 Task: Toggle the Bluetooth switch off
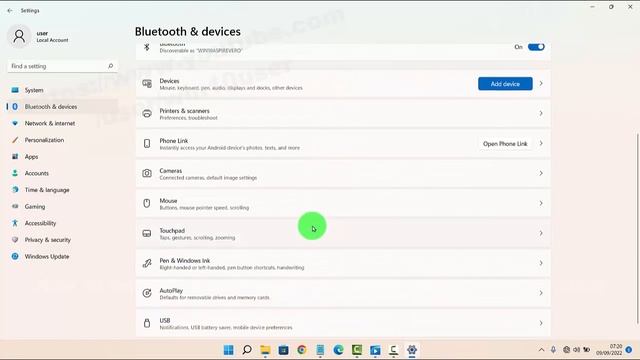(x=536, y=47)
